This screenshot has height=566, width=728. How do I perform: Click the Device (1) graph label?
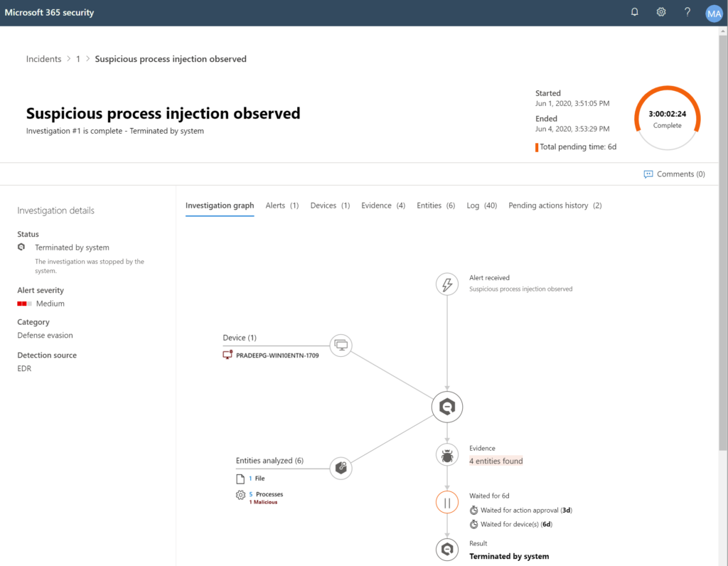[x=240, y=338]
